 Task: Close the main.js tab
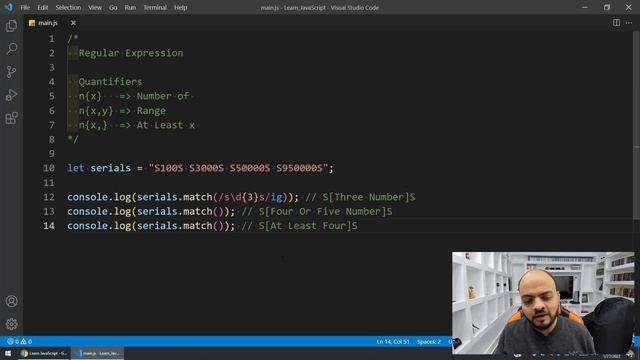(73, 23)
